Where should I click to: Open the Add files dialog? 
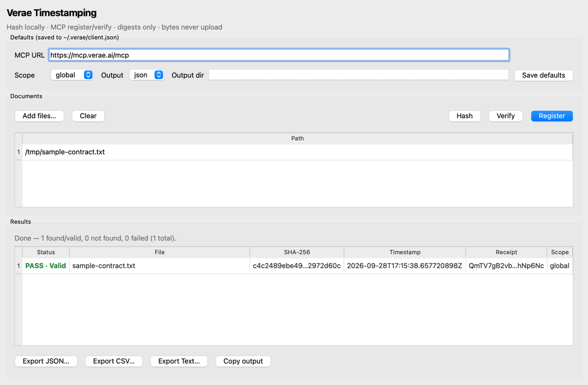click(40, 116)
